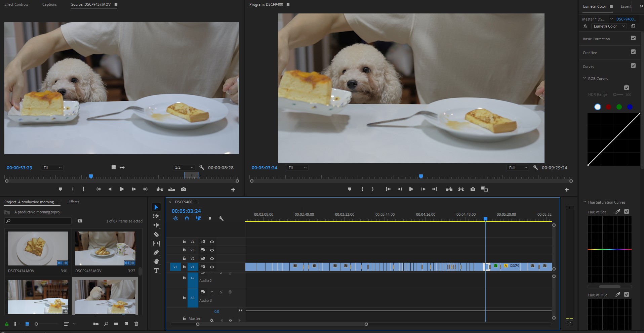This screenshot has height=333, width=644.
Task: Uncheck the Basic Correction checkbox
Action: (x=633, y=38)
